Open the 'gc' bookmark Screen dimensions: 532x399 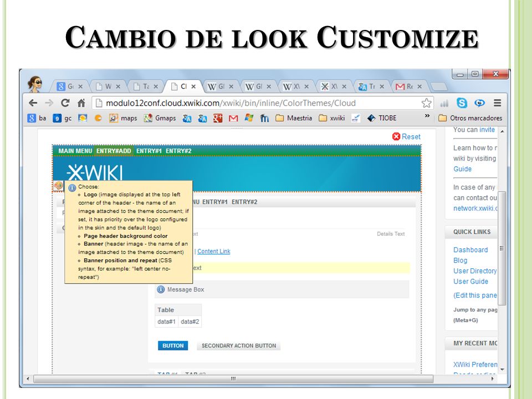[x=63, y=118]
